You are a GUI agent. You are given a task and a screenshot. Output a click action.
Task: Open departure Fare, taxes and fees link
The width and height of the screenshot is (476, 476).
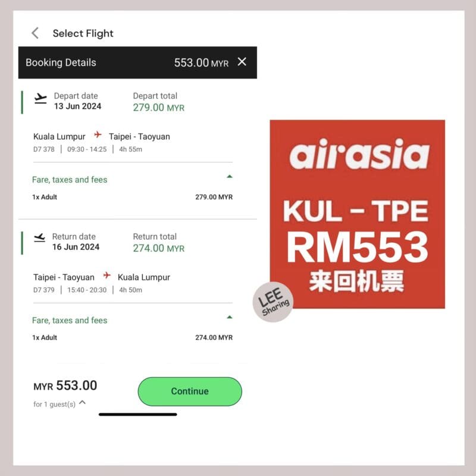point(70,180)
